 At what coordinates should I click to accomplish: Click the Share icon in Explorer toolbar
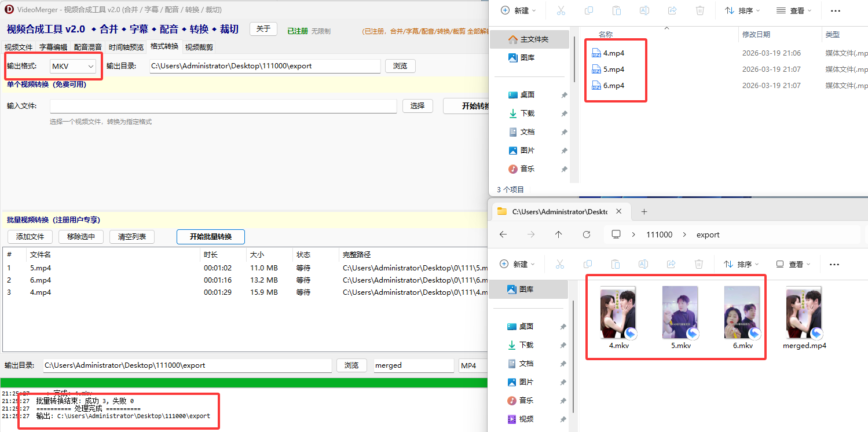(671, 10)
